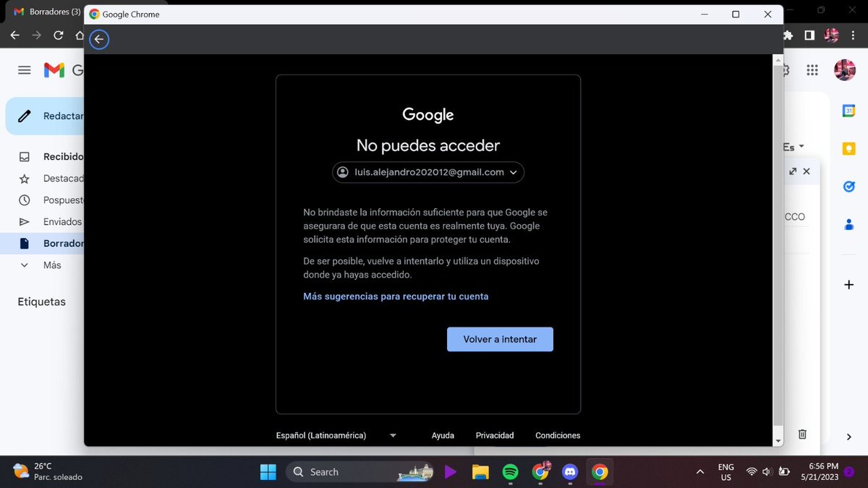868x488 pixels.
Task: Open the Es language dropdown in Gmail
Action: click(x=793, y=147)
